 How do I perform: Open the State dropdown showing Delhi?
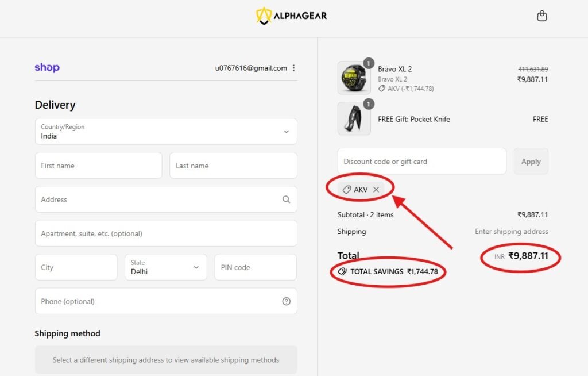pyautogui.click(x=166, y=267)
